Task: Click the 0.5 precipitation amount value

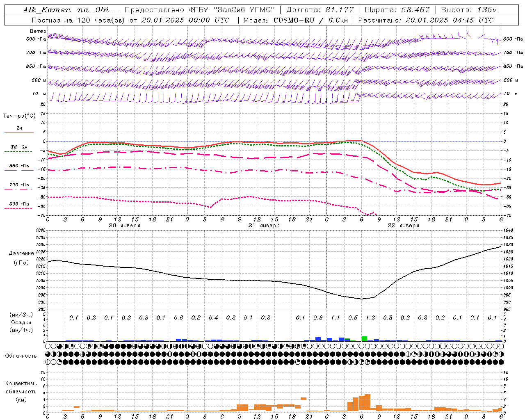Action: coord(353,318)
